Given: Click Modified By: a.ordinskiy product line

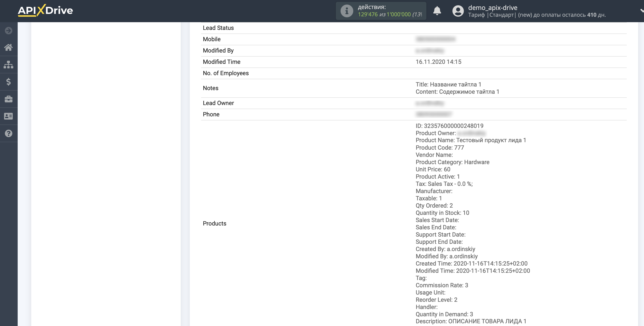Looking at the screenshot, I should (x=447, y=256).
